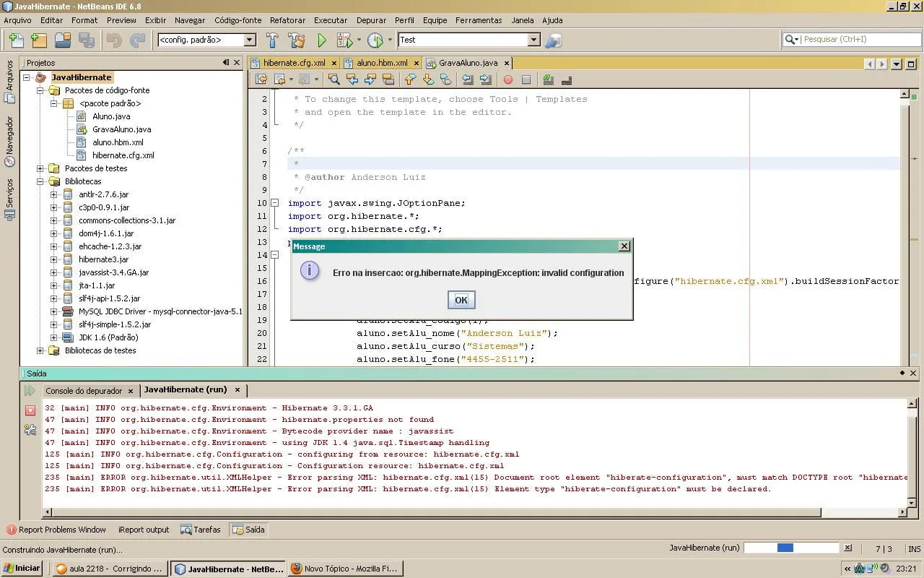
Task: Open output settings wrench icon
Action: 30,429
